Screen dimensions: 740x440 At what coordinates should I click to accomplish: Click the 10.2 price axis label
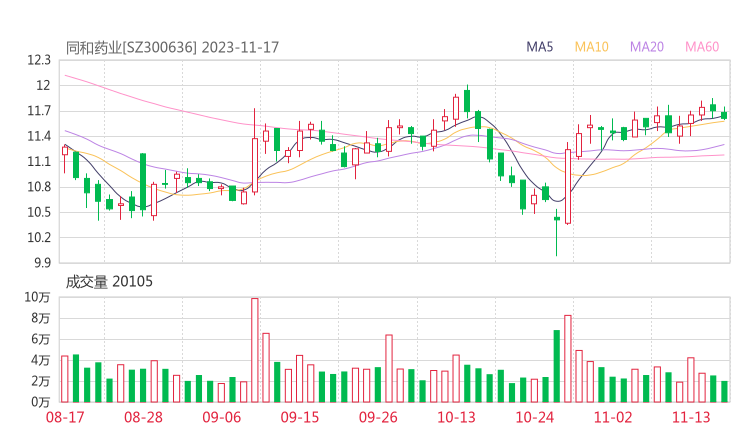(x=39, y=237)
